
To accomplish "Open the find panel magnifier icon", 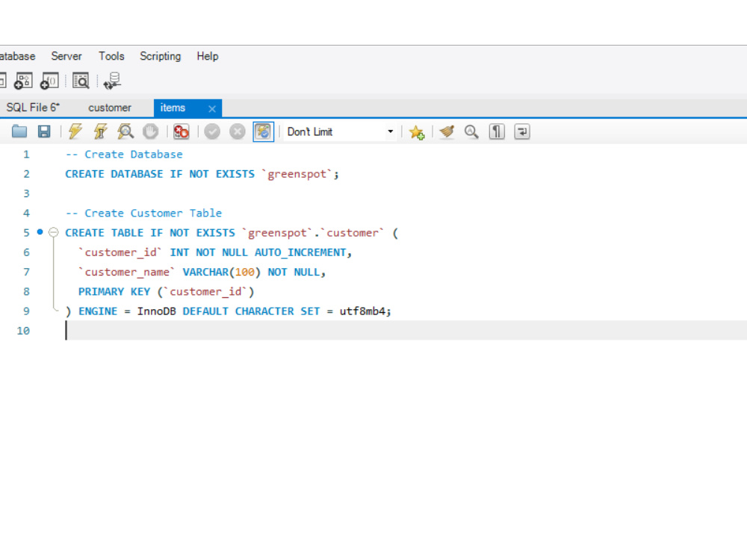I will click(x=471, y=131).
